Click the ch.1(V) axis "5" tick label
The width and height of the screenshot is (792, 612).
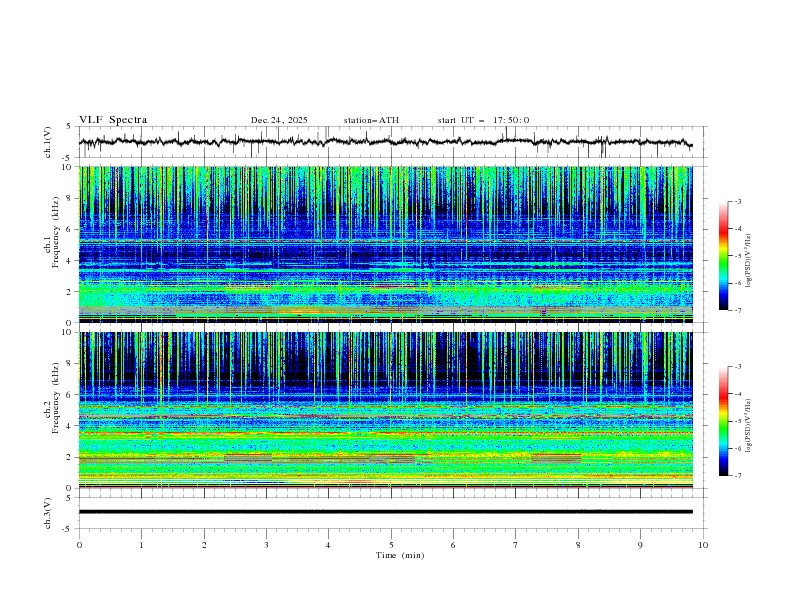pos(69,127)
